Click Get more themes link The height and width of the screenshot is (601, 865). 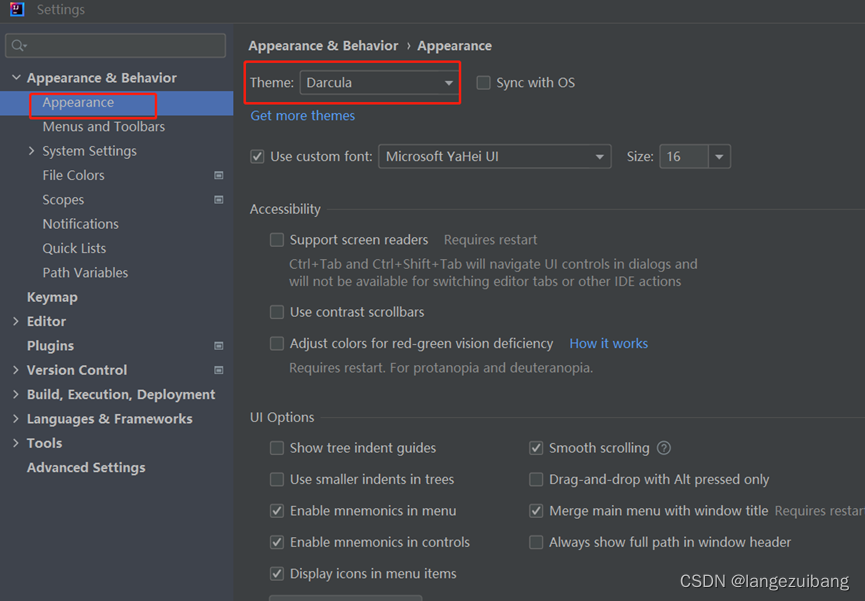click(x=303, y=116)
